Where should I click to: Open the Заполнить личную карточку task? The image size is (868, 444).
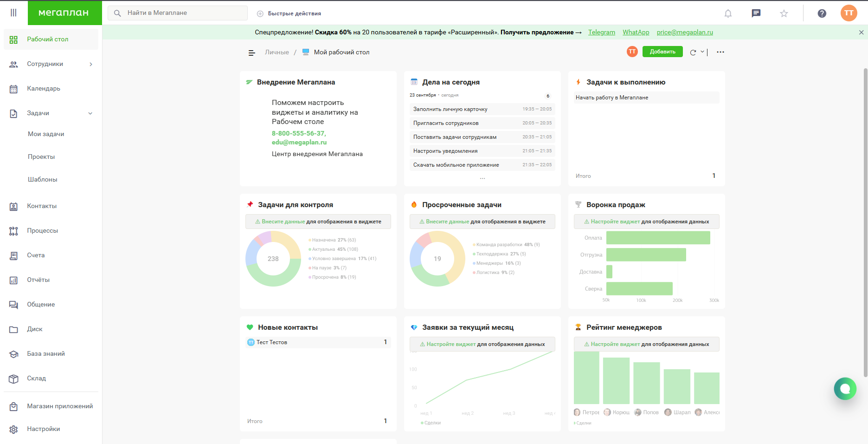450,109
